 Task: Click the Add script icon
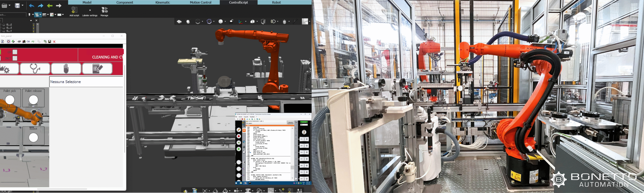(x=74, y=10)
